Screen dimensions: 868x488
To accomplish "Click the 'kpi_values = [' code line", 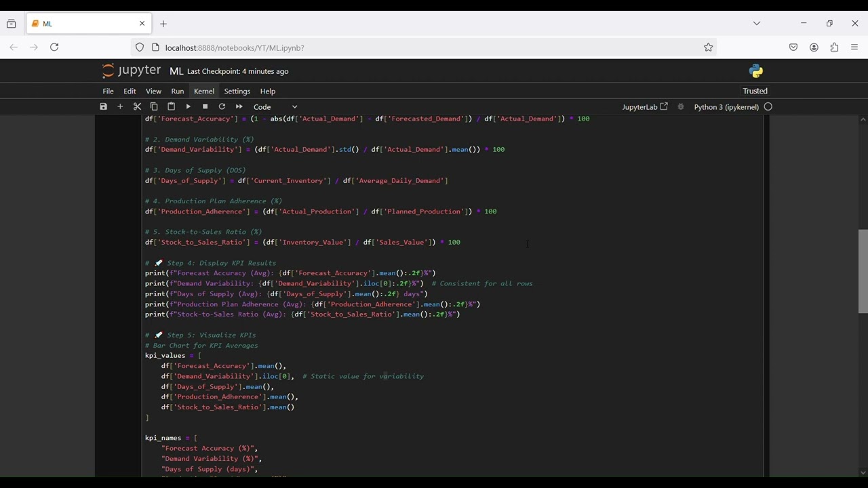I will (x=174, y=356).
